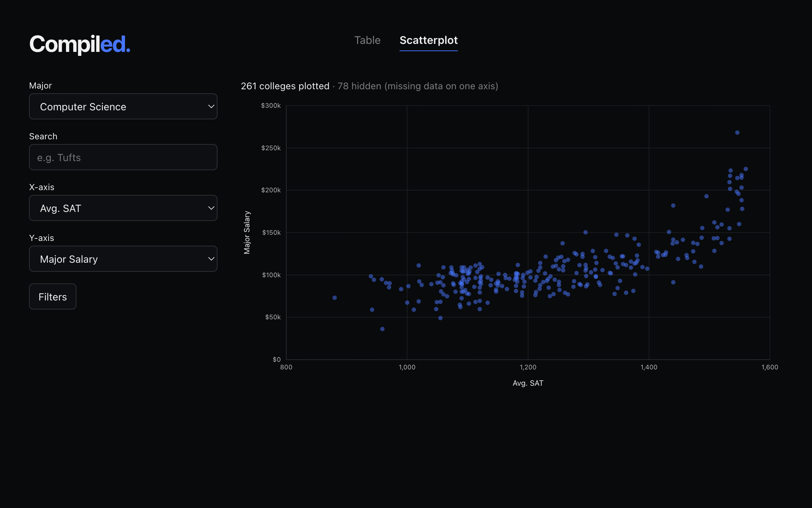812x508 pixels.
Task: Click the '261 colleges plotted' text
Action: click(x=285, y=86)
